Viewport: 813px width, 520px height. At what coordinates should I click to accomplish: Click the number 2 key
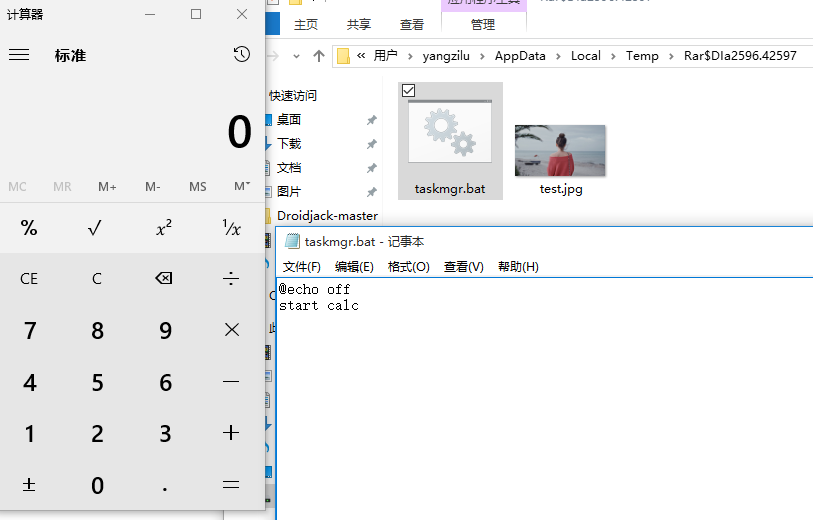(97, 434)
